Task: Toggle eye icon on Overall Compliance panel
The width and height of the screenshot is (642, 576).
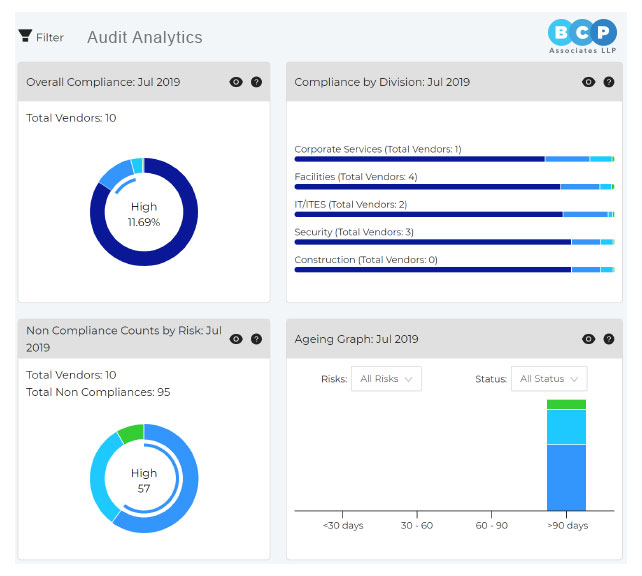Action: (236, 82)
